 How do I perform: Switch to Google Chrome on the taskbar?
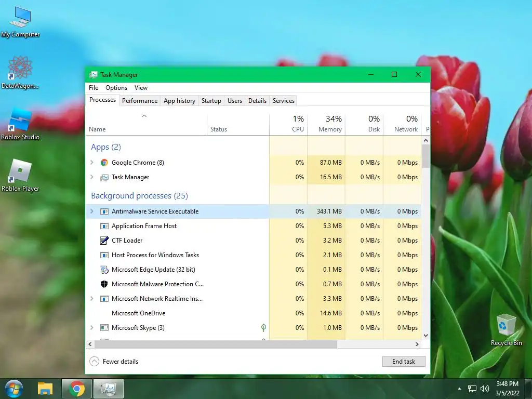click(x=77, y=389)
